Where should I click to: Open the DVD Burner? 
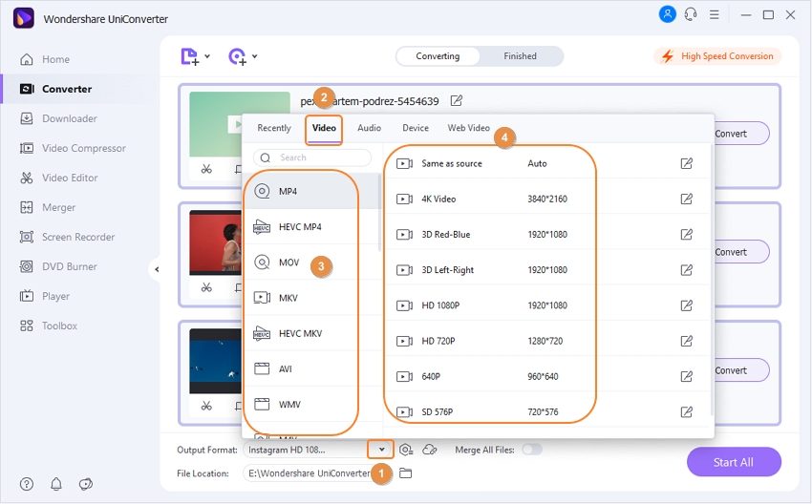pyautogui.click(x=58, y=267)
